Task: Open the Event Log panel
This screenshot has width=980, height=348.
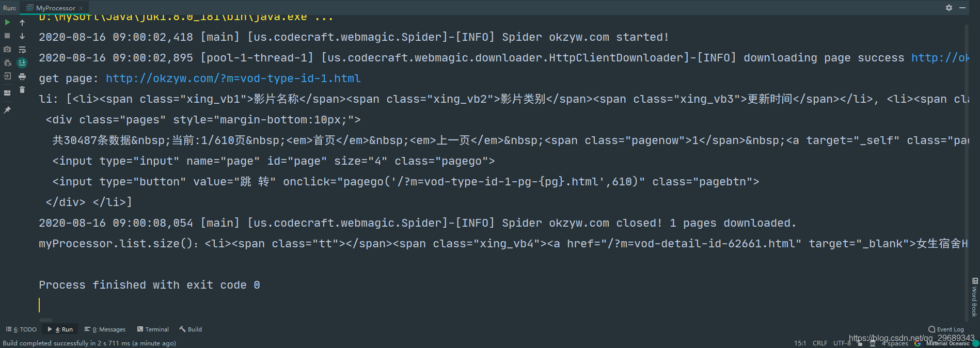Action: pyautogui.click(x=946, y=329)
